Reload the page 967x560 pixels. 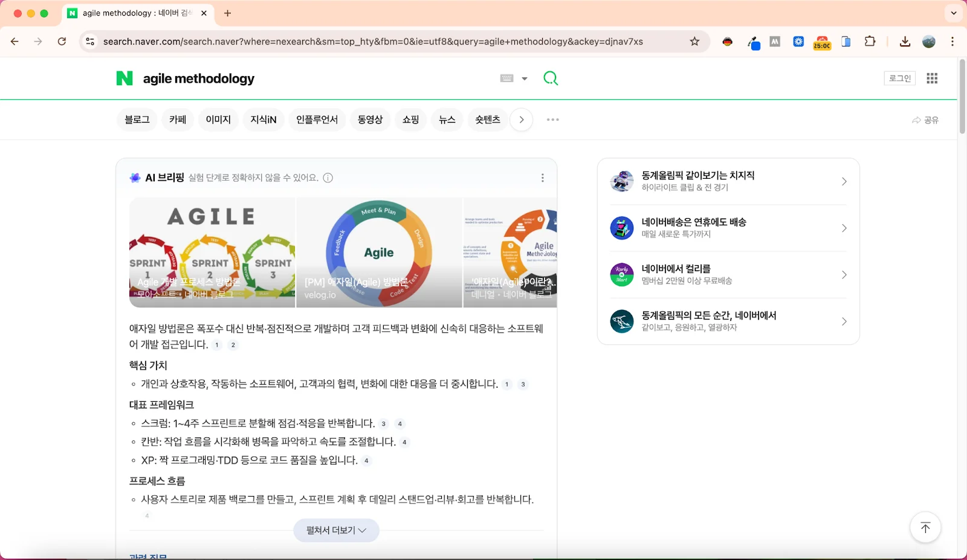tap(62, 41)
